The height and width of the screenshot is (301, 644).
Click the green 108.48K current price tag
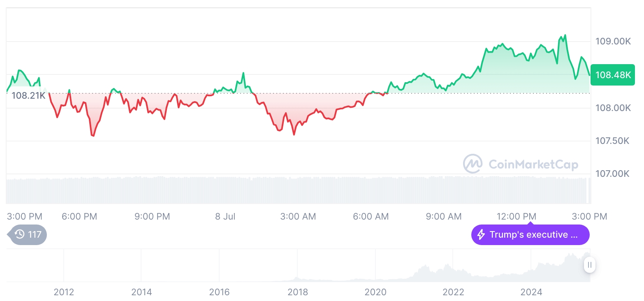point(613,75)
